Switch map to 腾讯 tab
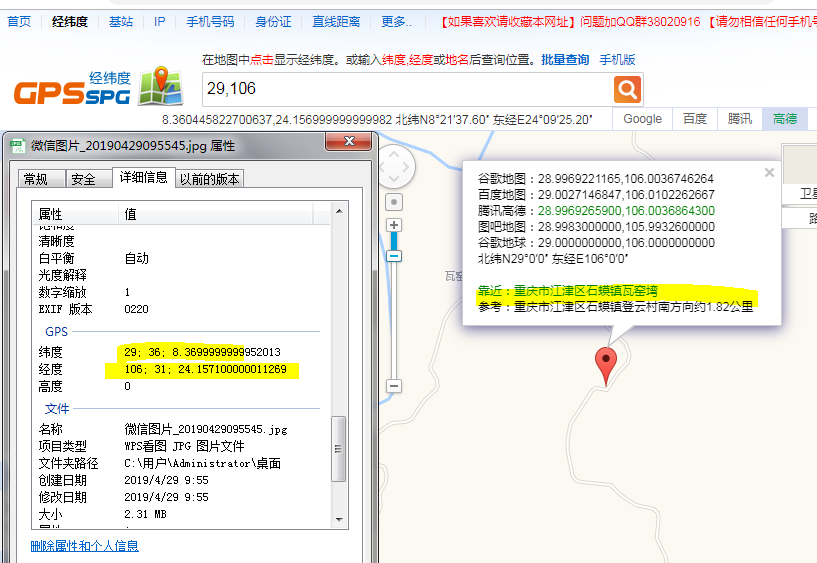Image resolution: width=817 pixels, height=563 pixels. (x=740, y=119)
